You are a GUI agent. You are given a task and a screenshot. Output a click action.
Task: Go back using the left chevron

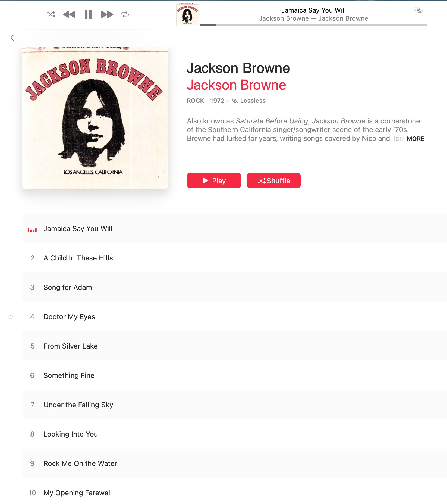(12, 38)
